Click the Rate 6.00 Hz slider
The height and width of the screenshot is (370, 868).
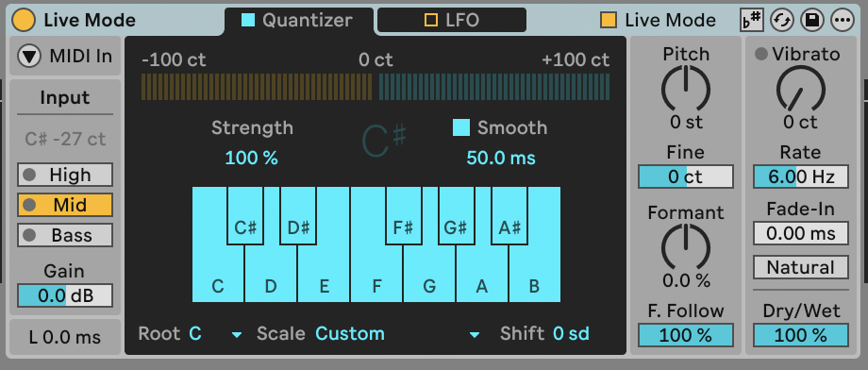[x=800, y=177]
